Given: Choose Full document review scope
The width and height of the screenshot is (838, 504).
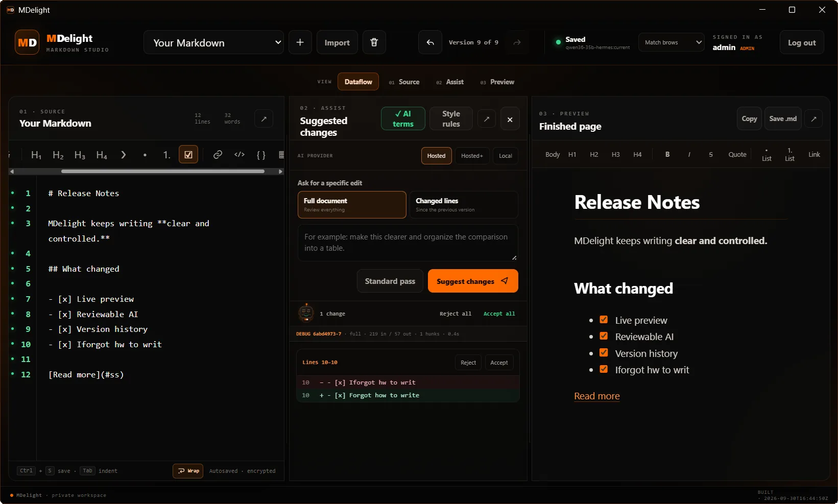Looking at the screenshot, I should coord(352,205).
